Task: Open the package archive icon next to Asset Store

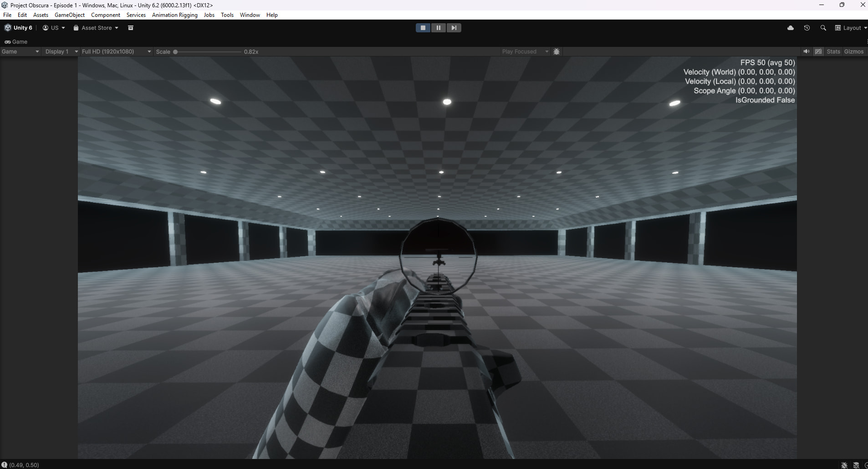Action: click(131, 28)
